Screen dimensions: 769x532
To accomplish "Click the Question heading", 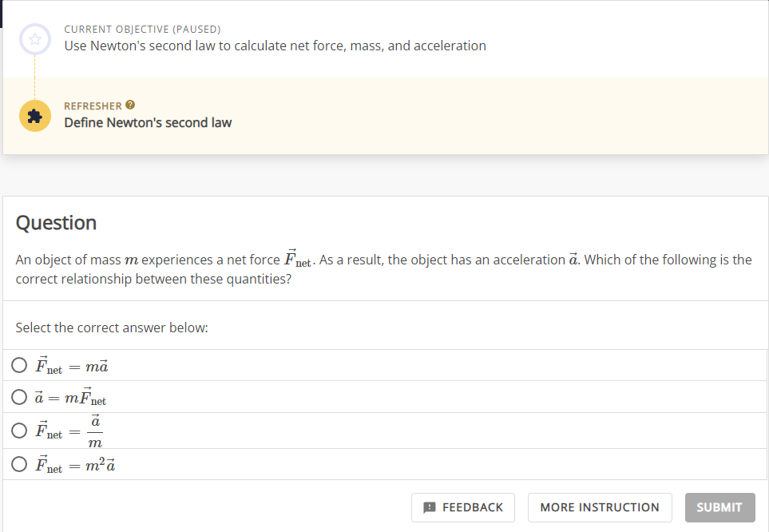I will [x=57, y=223].
